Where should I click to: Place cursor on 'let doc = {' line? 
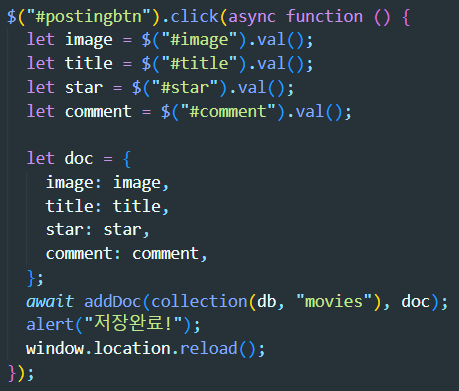coord(79,158)
